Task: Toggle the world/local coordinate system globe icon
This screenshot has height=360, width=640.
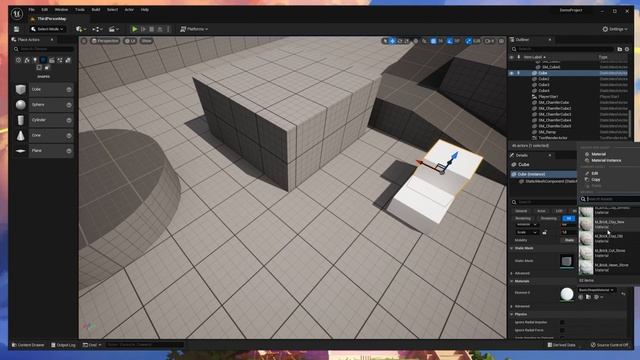Action: click(x=416, y=41)
